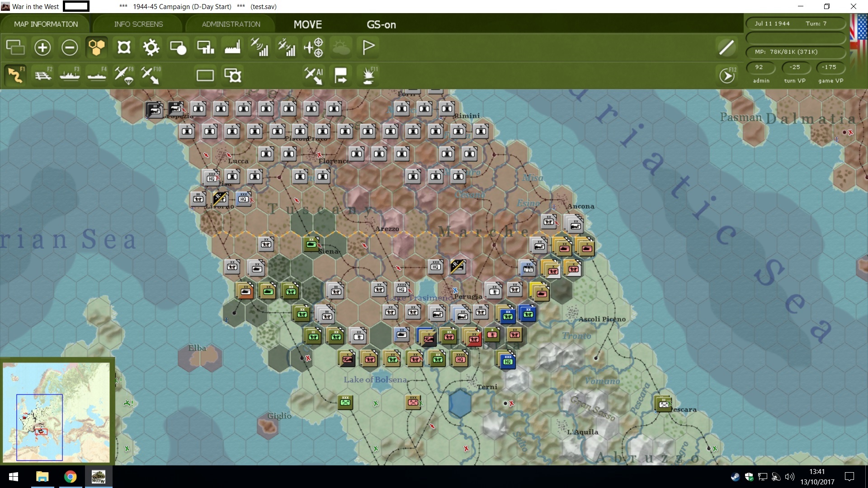Click the MOVE mode label
The image size is (868, 488).
click(x=307, y=24)
